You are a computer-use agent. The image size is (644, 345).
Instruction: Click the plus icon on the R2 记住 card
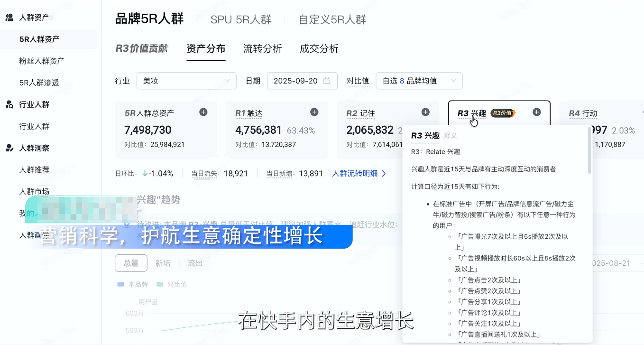point(425,112)
